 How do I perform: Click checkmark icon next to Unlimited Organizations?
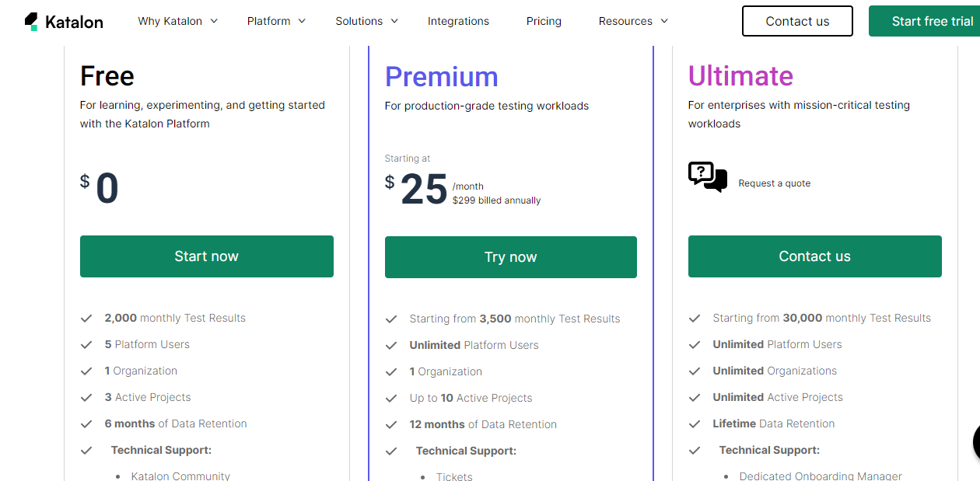[x=695, y=371]
